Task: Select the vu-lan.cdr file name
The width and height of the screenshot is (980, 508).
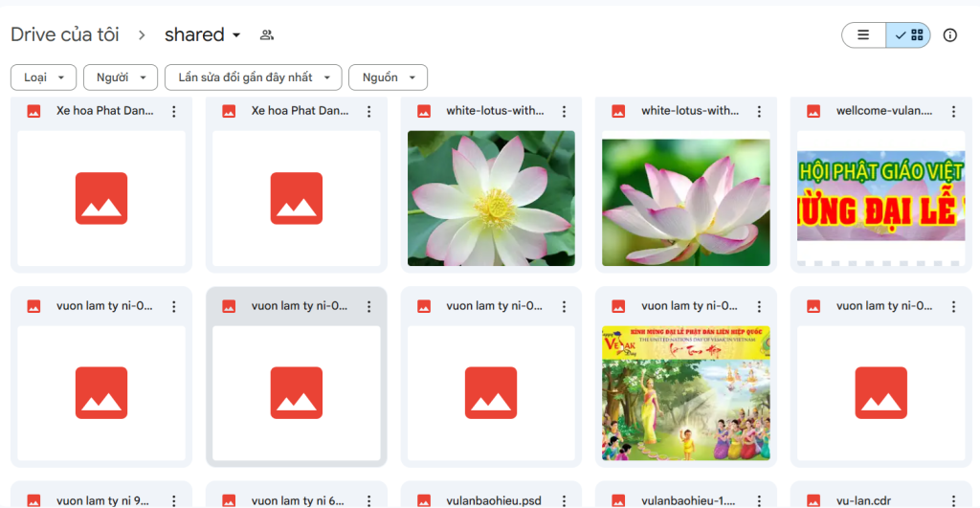Action: (864, 500)
